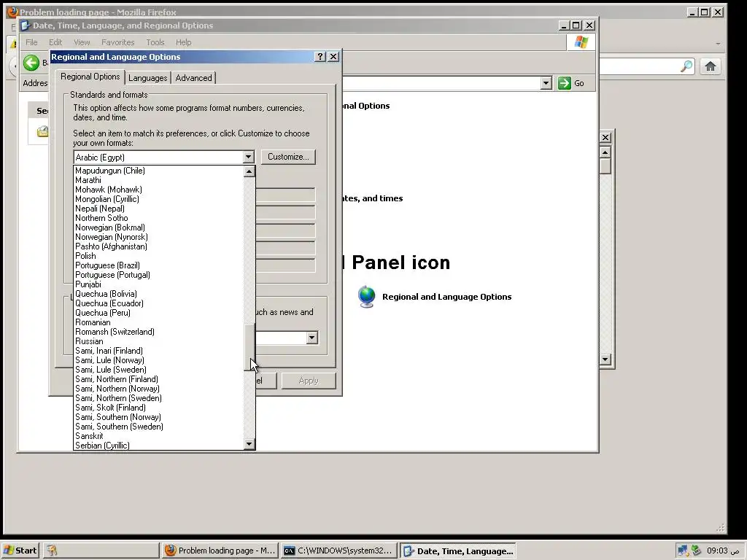Open the Location dropdown arrow in dialog

click(x=312, y=338)
